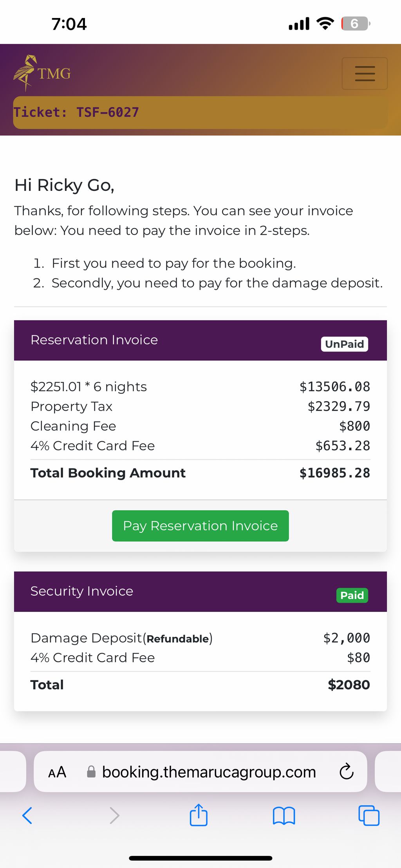Tap the Wi-Fi status icon
Screen dimensions: 401x868
pos(325,24)
